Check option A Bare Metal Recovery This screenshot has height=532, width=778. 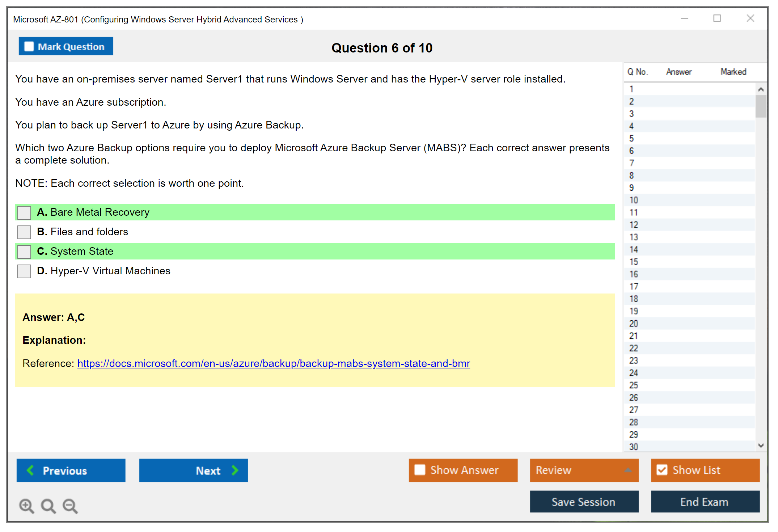coord(24,212)
